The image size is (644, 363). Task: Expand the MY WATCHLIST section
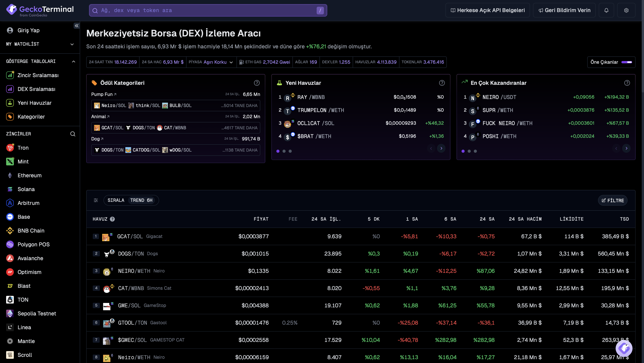point(72,44)
